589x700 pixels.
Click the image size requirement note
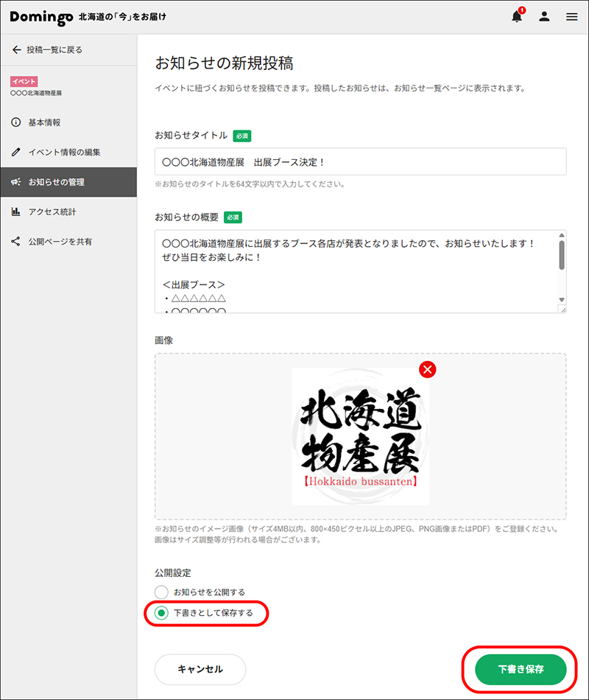(357, 534)
